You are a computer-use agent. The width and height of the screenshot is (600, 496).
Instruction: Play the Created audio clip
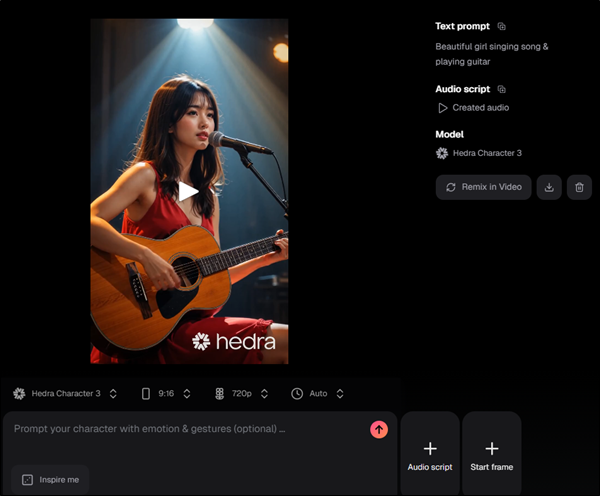point(442,108)
